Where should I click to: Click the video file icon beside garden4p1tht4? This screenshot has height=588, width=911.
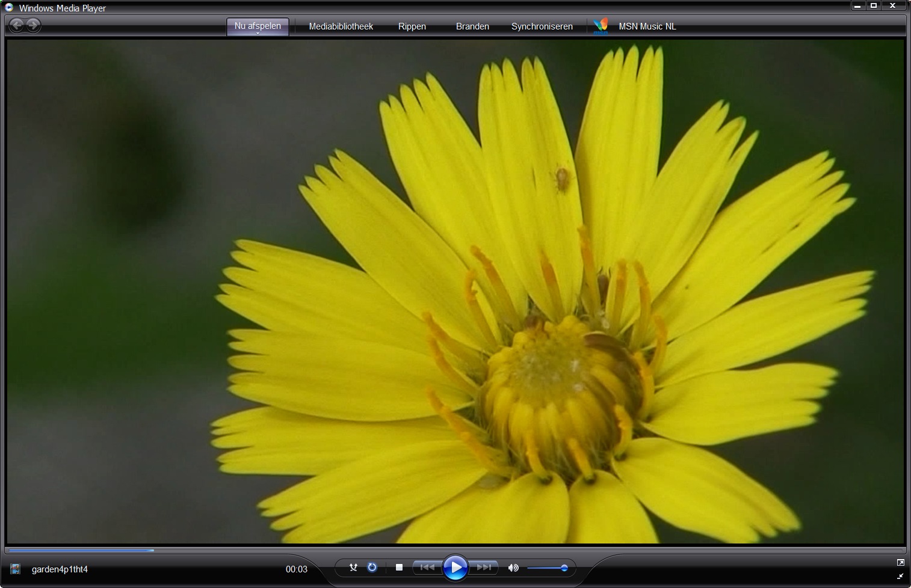coord(16,569)
